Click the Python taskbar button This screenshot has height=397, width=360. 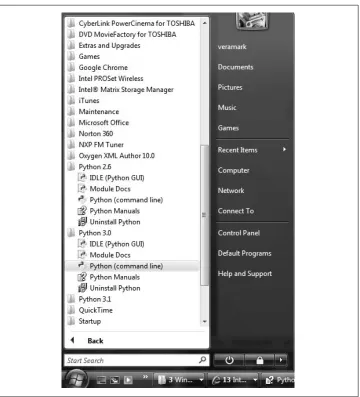tap(279, 380)
